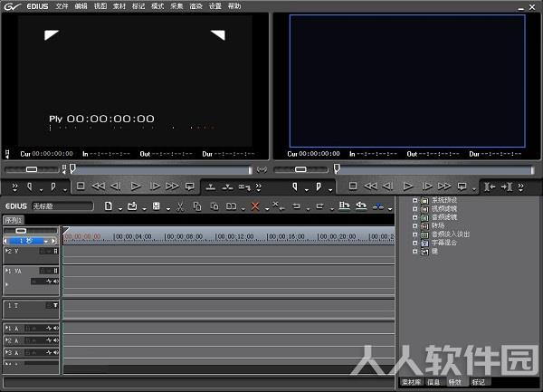Screen dimensions: 543x392
Task: Open the 文件 menu
Action: [62, 6]
